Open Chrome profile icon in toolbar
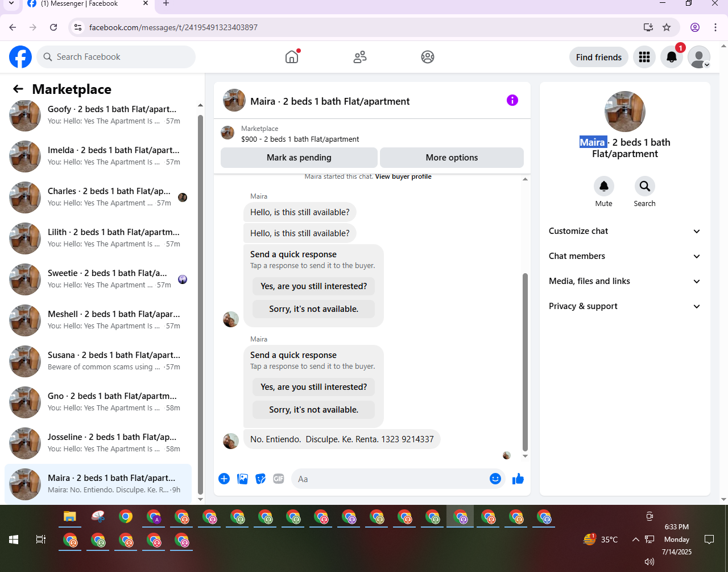The width and height of the screenshot is (728, 572). pos(695,27)
